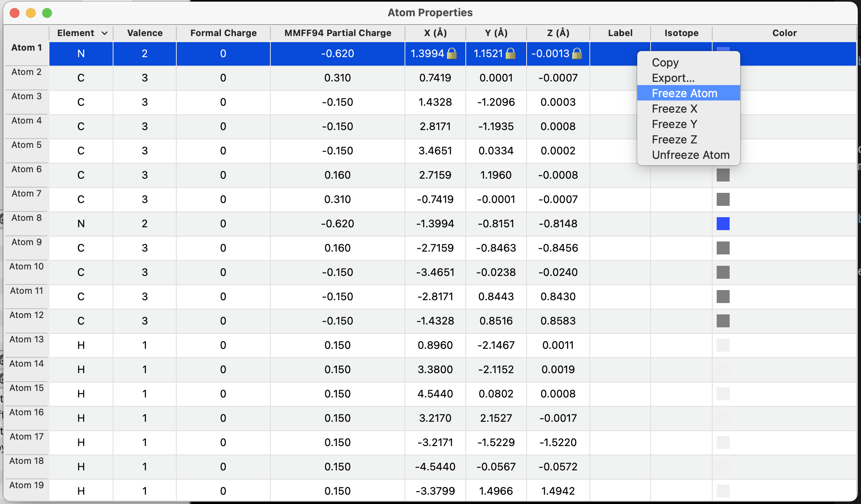Click the blue color swatch for Atom 8
This screenshot has width=861, height=504.
point(723,224)
